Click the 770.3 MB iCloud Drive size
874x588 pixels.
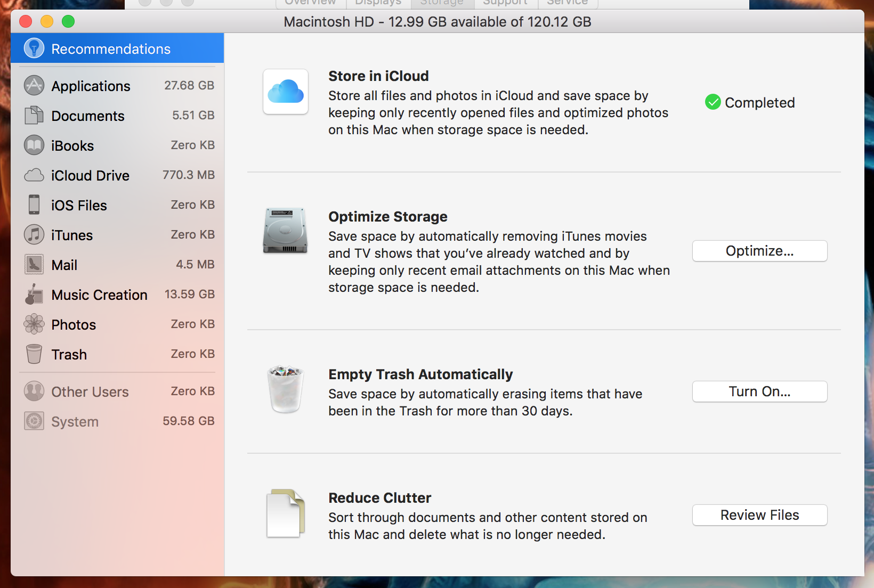click(x=189, y=175)
